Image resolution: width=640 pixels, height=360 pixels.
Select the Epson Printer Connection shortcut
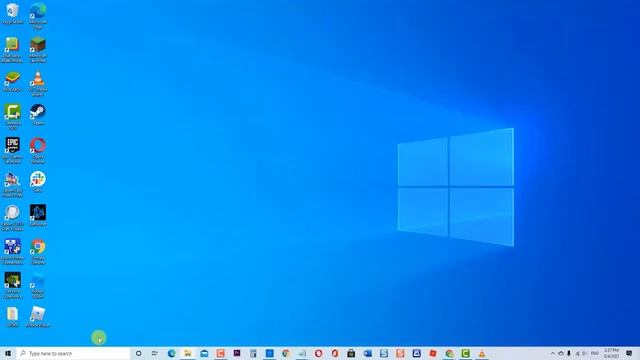[12, 251]
